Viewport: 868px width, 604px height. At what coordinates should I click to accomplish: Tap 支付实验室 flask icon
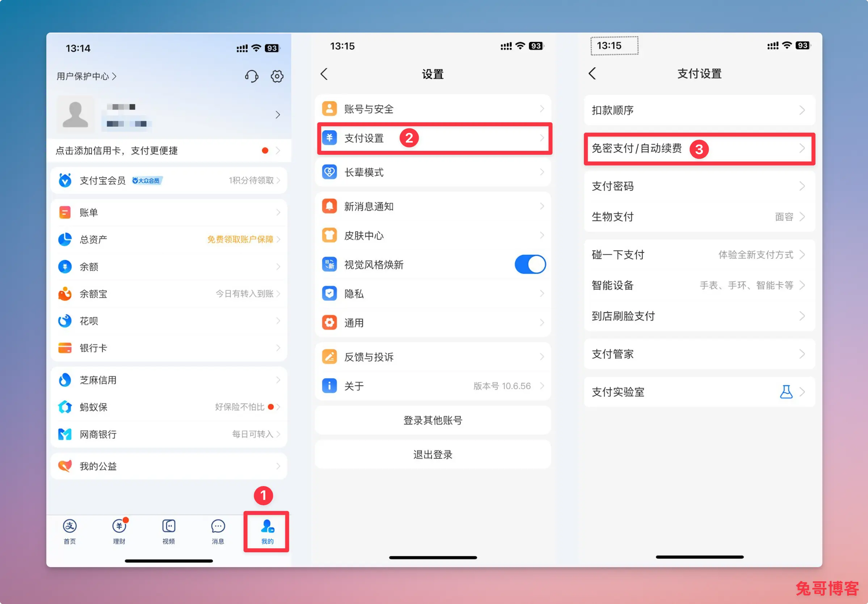786,392
